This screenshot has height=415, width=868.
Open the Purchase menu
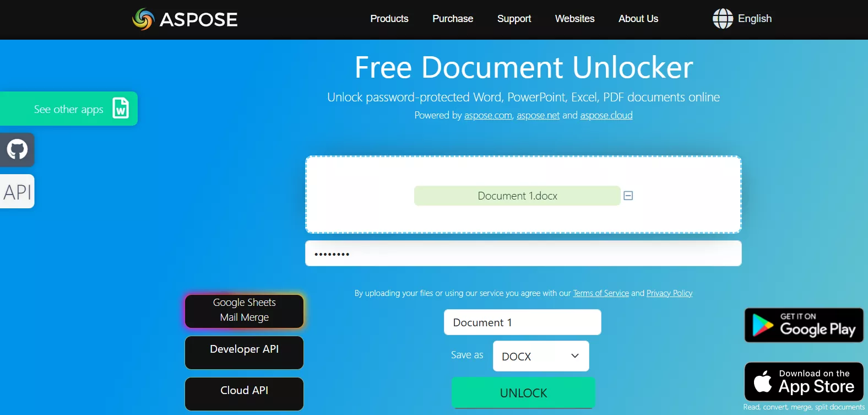452,19
